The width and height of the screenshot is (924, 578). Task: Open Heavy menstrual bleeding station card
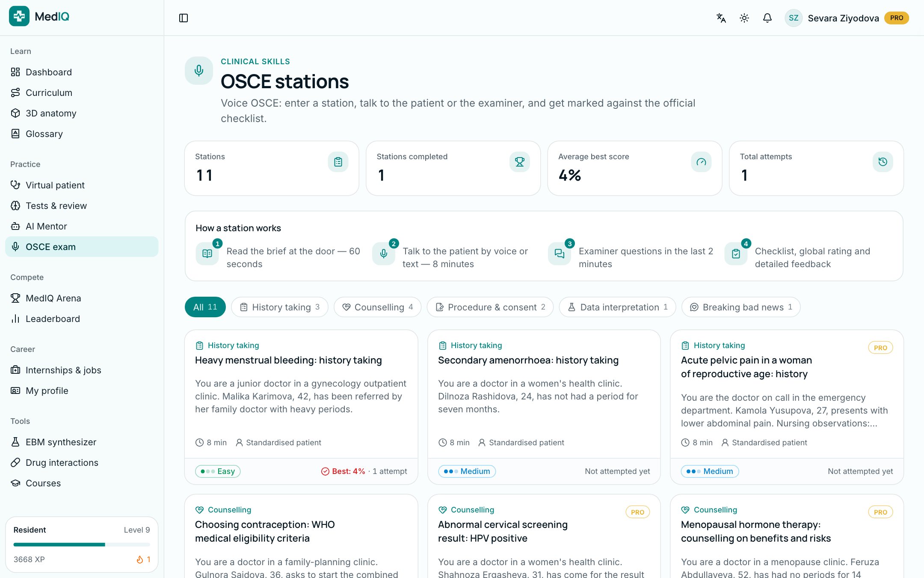tap(301, 407)
